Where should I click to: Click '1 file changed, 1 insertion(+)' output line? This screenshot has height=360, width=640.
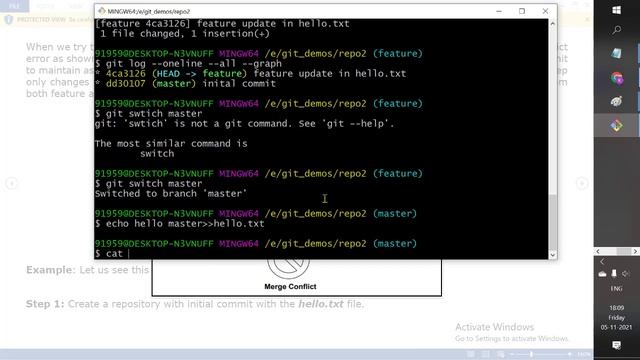[x=185, y=33]
